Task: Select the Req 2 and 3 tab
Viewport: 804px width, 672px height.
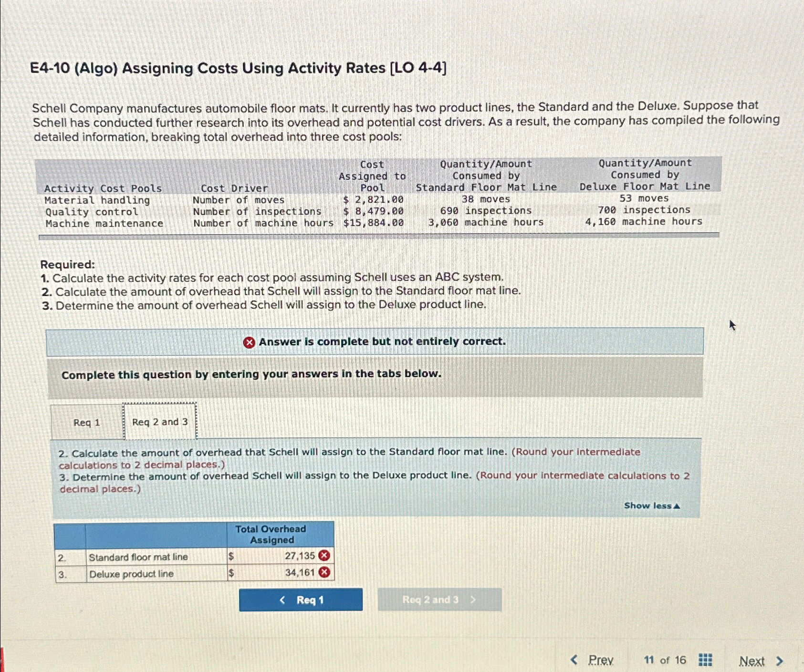Action: pyautogui.click(x=160, y=422)
